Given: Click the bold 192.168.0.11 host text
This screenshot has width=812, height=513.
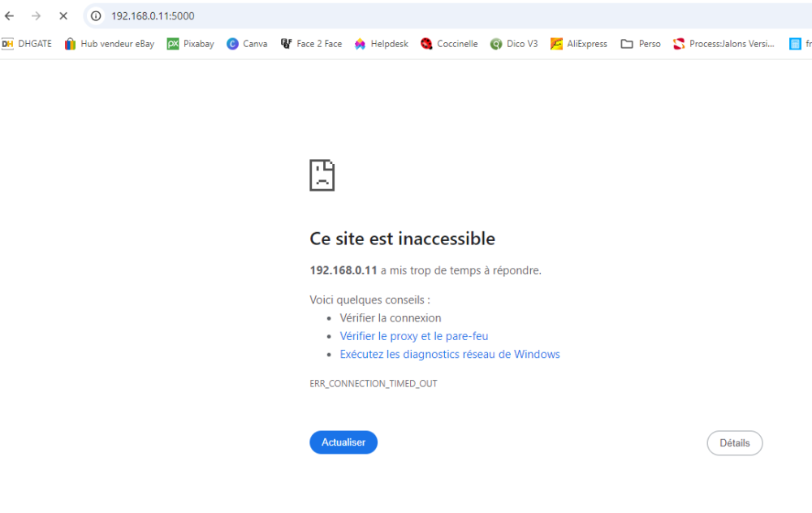Looking at the screenshot, I should 343,270.
